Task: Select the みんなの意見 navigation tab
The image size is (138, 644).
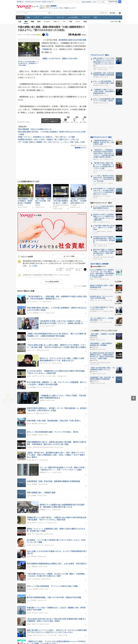Action: [x=73, y=17]
